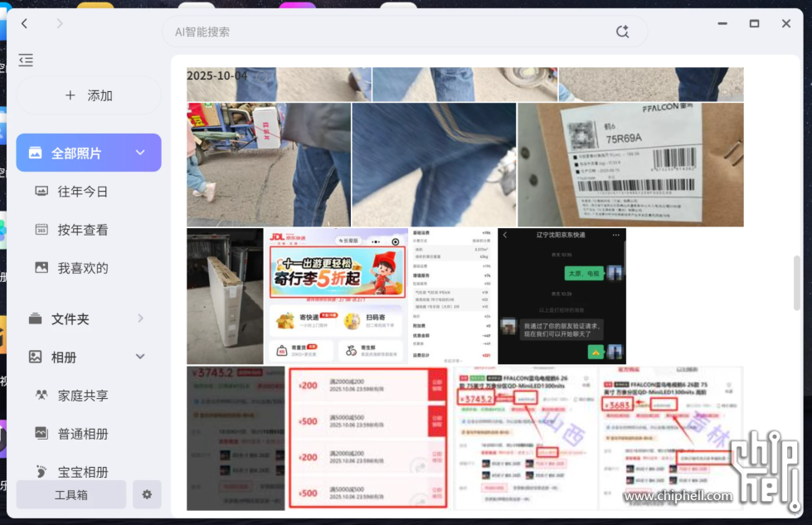
Task: Type in the AI智能搜索 search field
Action: tap(382, 32)
